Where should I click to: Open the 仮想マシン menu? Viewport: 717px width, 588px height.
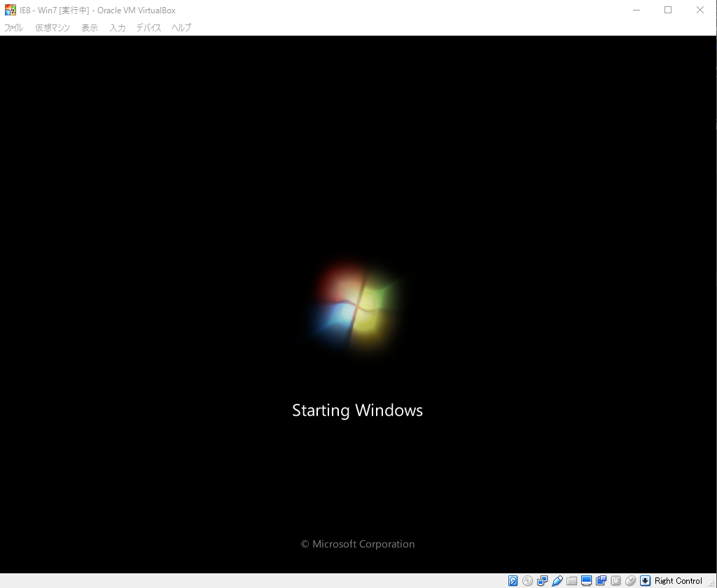[53, 28]
